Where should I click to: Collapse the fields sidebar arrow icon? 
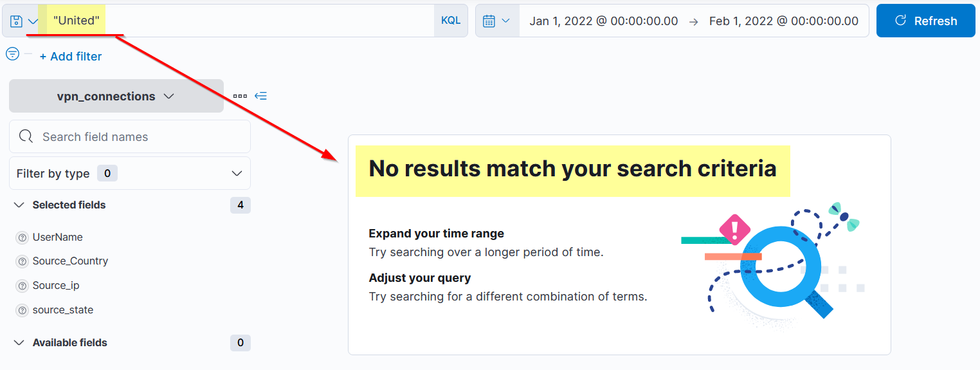tap(260, 96)
